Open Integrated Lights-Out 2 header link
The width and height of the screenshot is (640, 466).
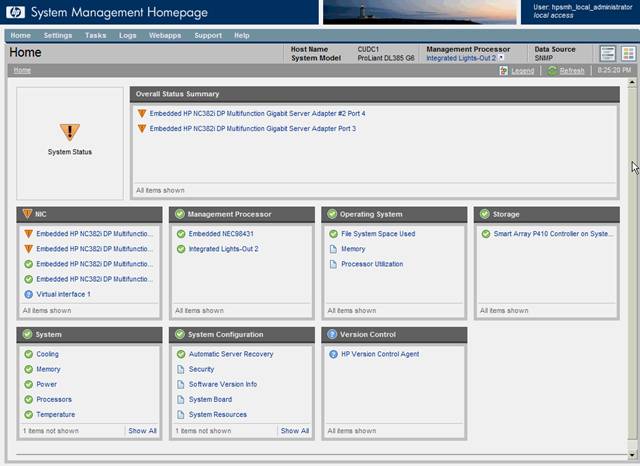461,58
